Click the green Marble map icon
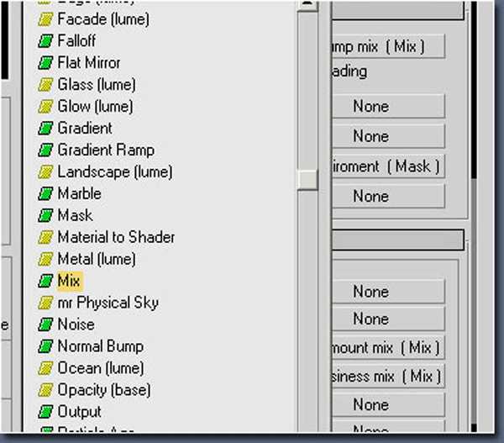Screen dimensions: 504x443 (x=45, y=194)
